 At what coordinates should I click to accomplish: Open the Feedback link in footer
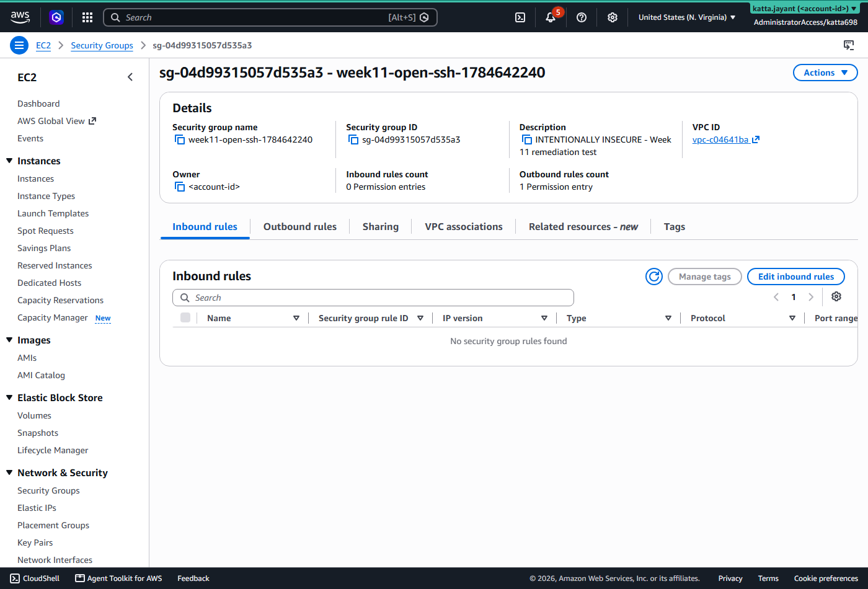pyautogui.click(x=193, y=578)
